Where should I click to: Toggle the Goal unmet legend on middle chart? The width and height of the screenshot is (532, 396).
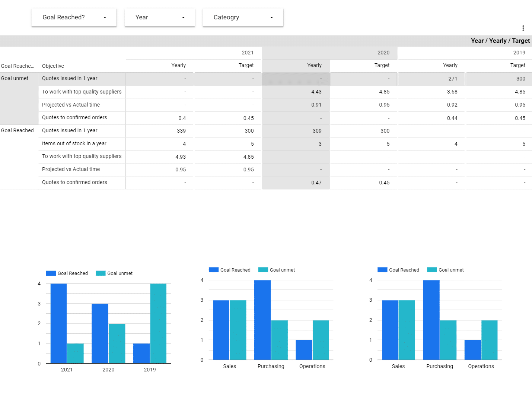click(x=263, y=269)
